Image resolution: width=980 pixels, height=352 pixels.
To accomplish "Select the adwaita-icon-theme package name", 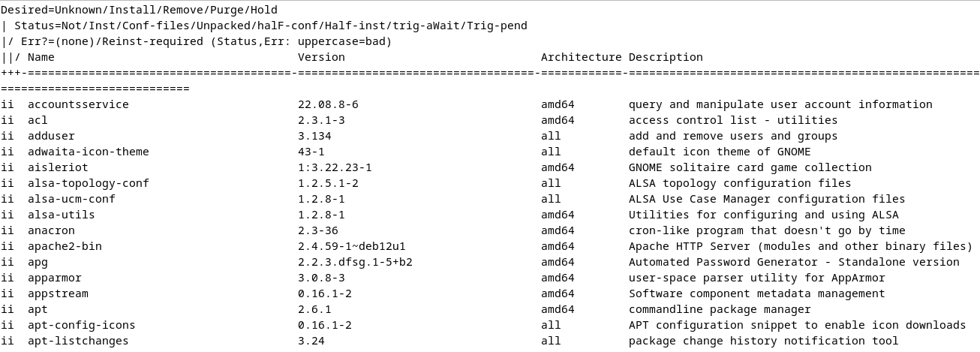I will pyautogui.click(x=89, y=152).
